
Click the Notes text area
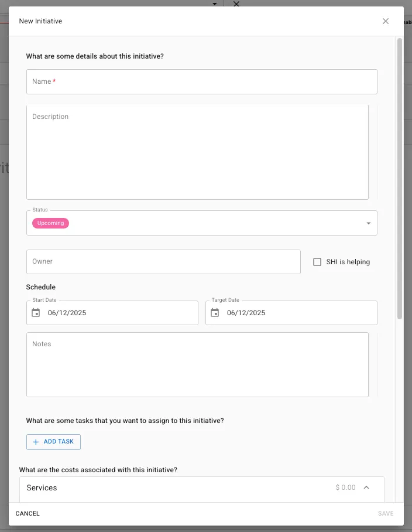click(198, 365)
